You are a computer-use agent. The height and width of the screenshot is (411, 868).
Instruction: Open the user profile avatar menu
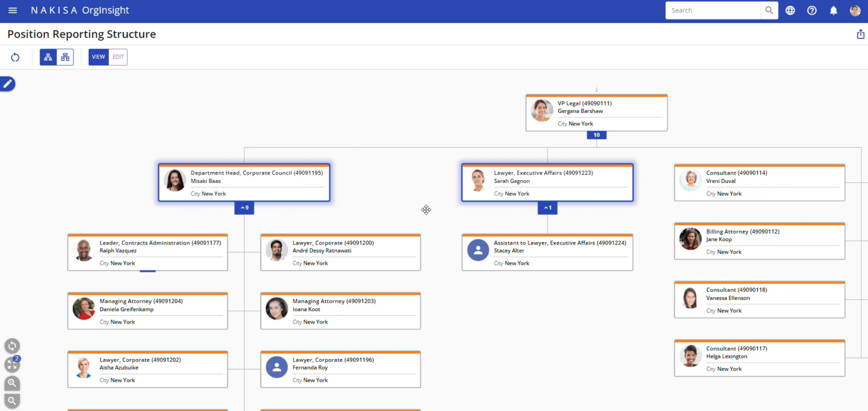click(x=855, y=10)
